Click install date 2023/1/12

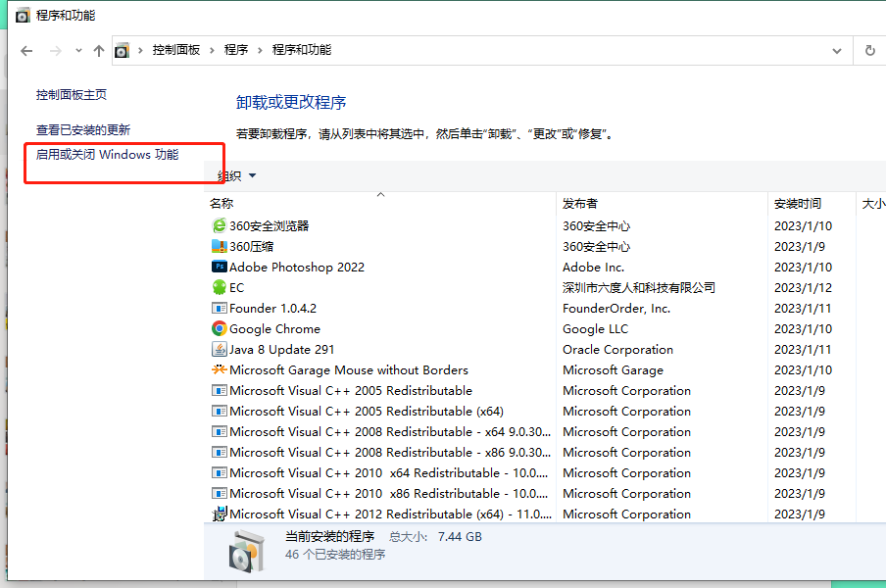coord(803,287)
